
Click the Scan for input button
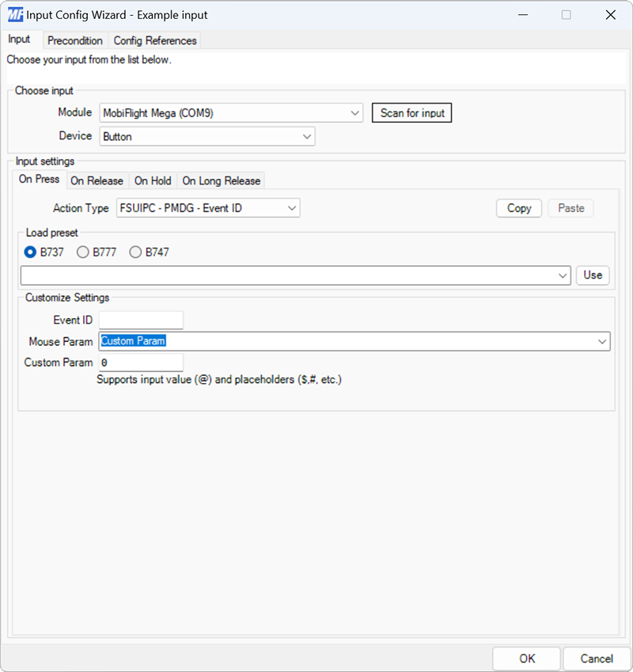pyautogui.click(x=411, y=112)
